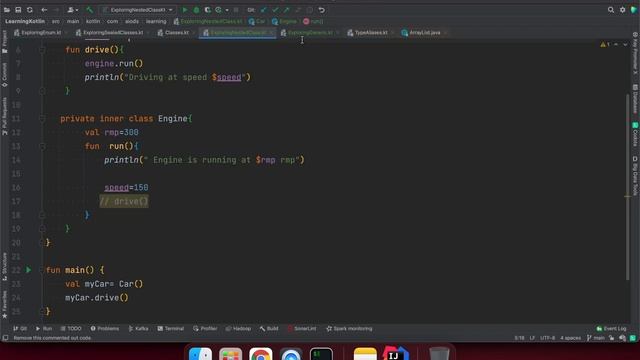The width and height of the screenshot is (640, 360).
Task: Run with coverage icon in toolbar
Action: [208, 10]
